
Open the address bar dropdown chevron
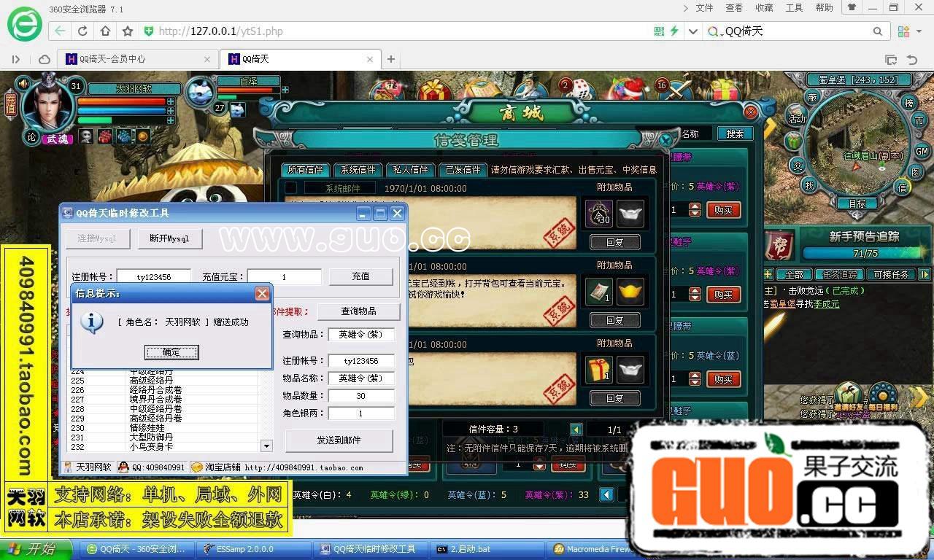point(692,31)
